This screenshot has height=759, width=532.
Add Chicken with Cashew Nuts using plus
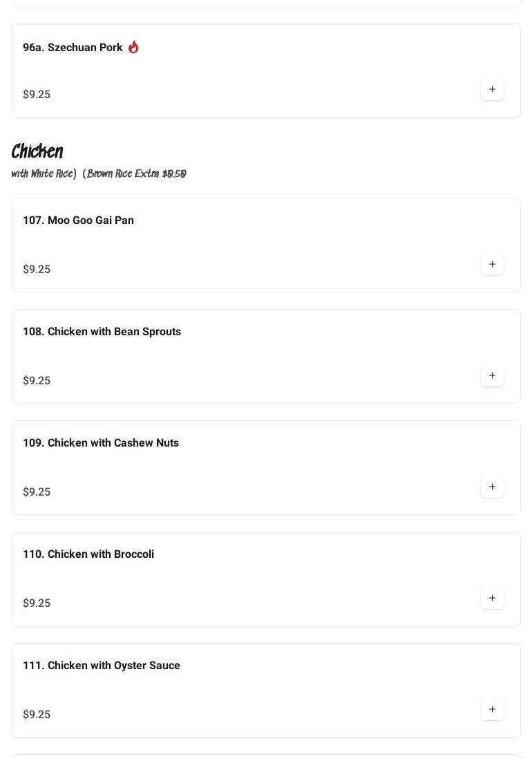[x=492, y=487]
